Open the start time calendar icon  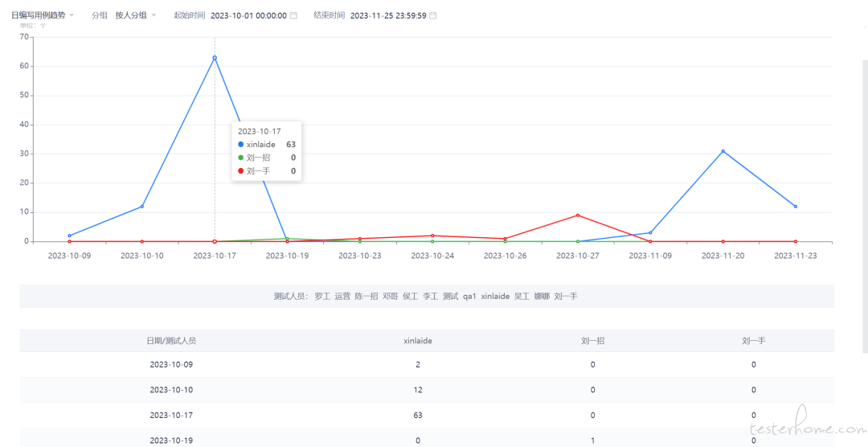click(x=294, y=15)
